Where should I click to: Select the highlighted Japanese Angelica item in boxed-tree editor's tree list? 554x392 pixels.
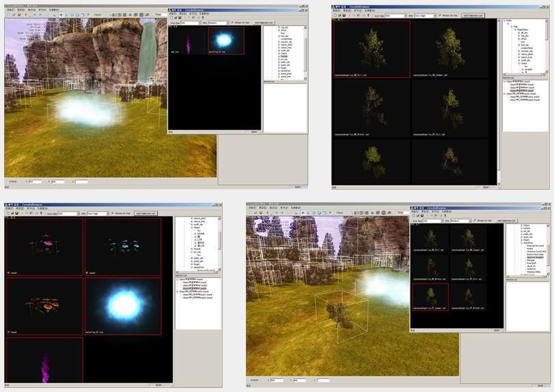pos(535,257)
